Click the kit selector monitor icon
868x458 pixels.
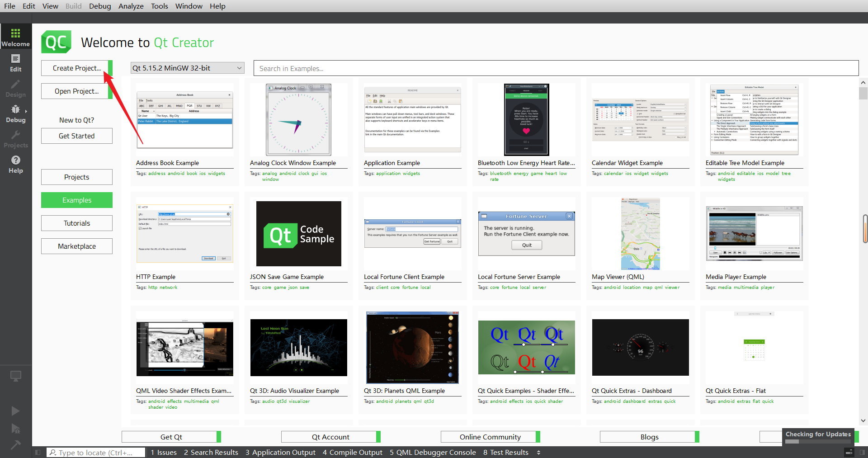point(16,376)
